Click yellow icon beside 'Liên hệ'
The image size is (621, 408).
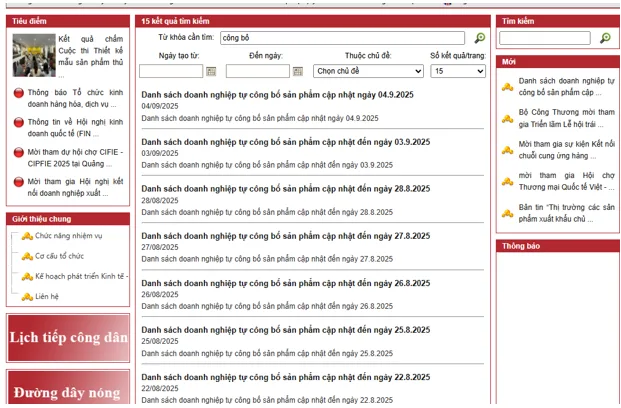pos(27,297)
